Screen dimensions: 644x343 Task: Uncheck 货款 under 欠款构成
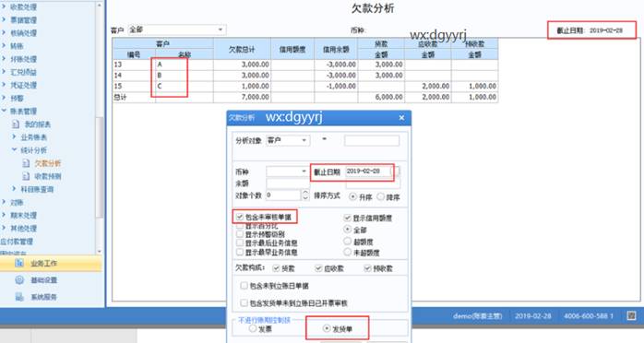tap(276, 268)
